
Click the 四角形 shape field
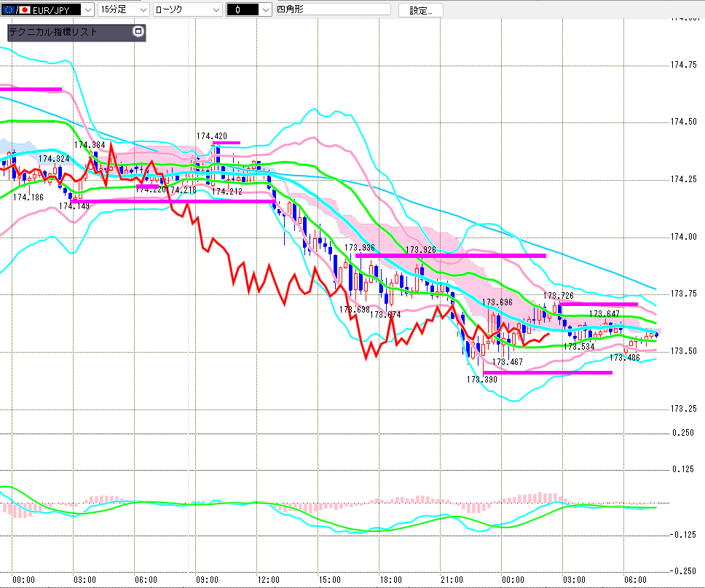332,10
